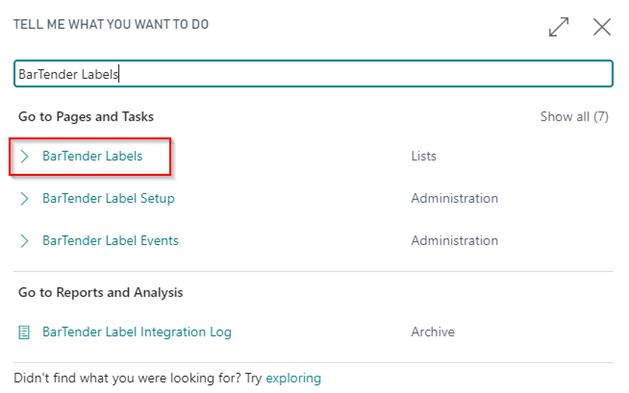Click the Go to Reports and Analysis heading
629x393 pixels.
tap(101, 293)
